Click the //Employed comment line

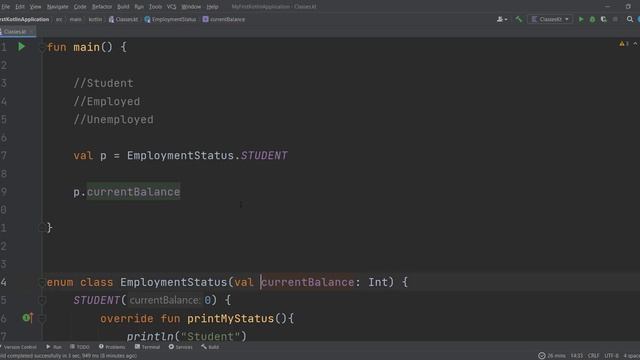[107, 101]
